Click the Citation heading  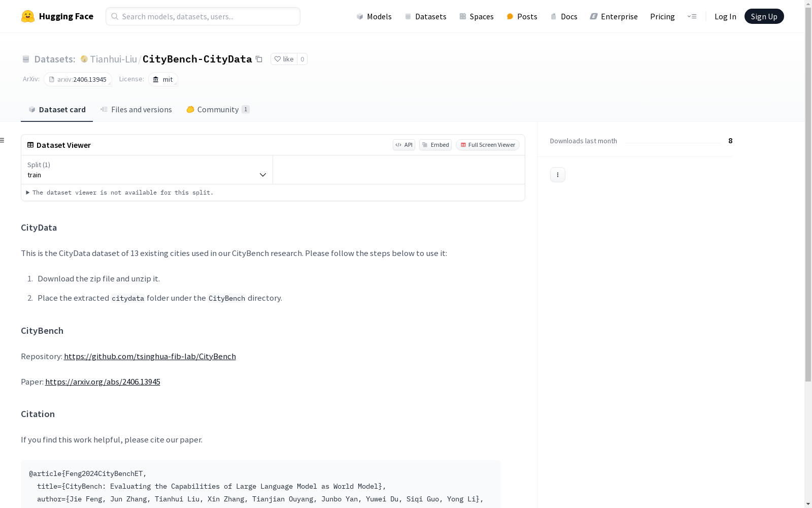click(38, 414)
